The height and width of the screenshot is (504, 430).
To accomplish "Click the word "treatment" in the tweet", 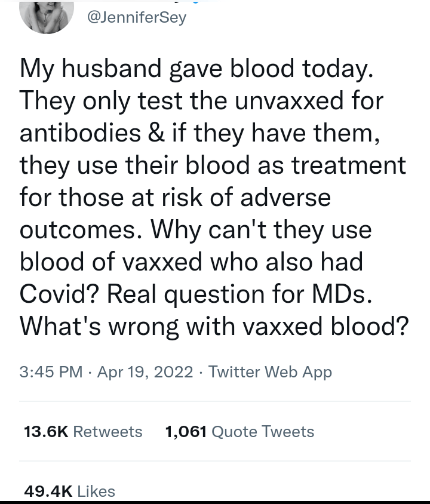I will point(349,164).
